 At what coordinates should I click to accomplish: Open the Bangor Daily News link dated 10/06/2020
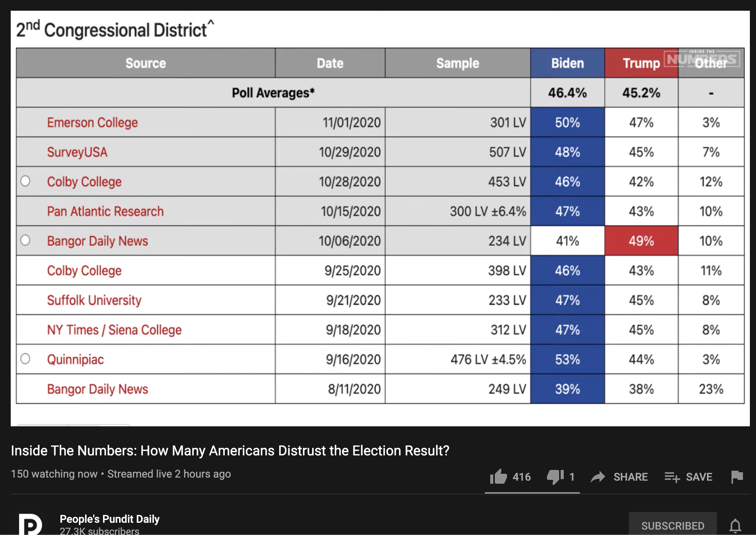(x=97, y=241)
